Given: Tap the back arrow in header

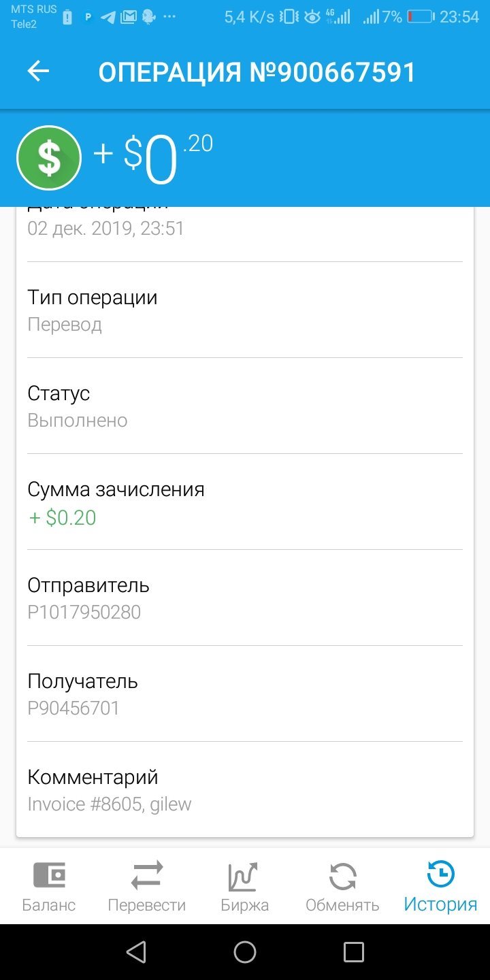Looking at the screenshot, I should [39, 71].
